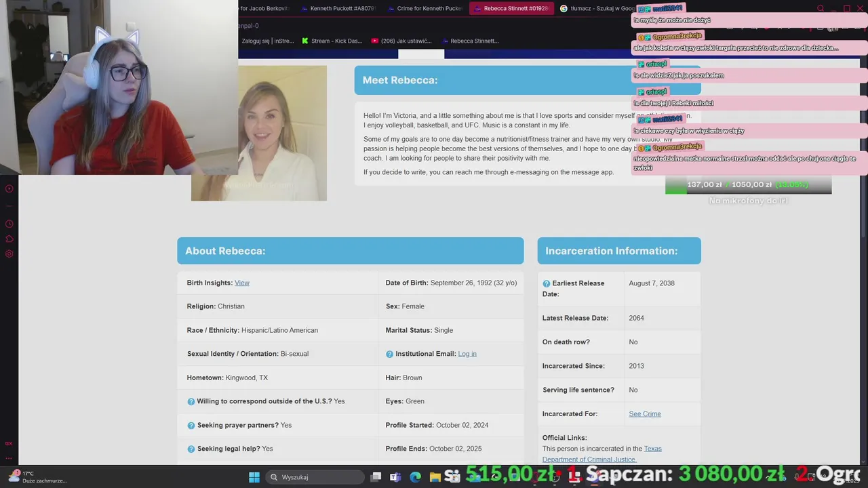Click help icon beside Seeking legal help
This screenshot has height=488, width=868.
[x=191, y=449]
